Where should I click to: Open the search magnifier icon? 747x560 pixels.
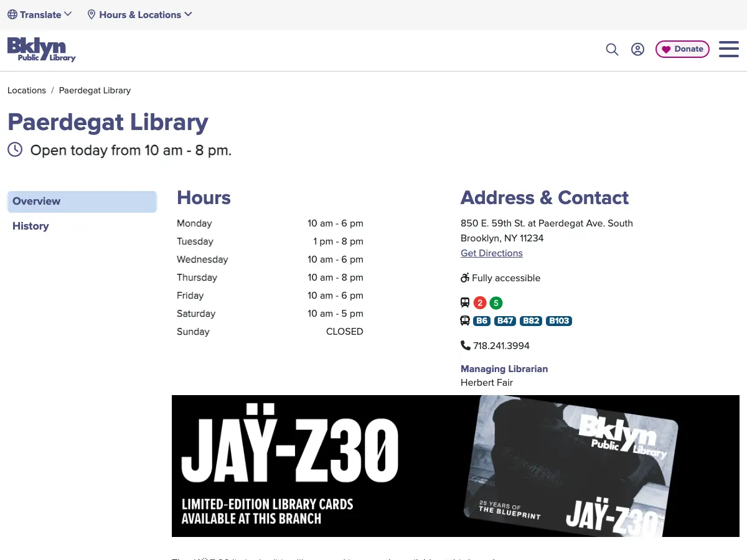pos(612,49)
